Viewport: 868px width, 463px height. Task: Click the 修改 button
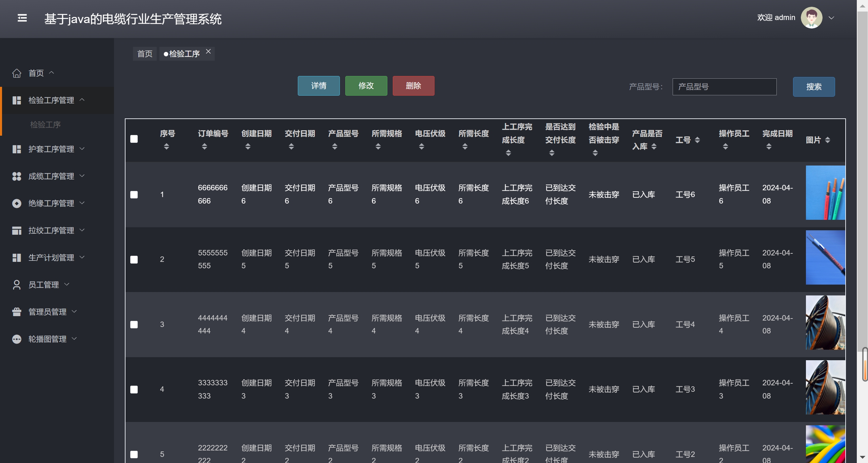tap(366, 86)
